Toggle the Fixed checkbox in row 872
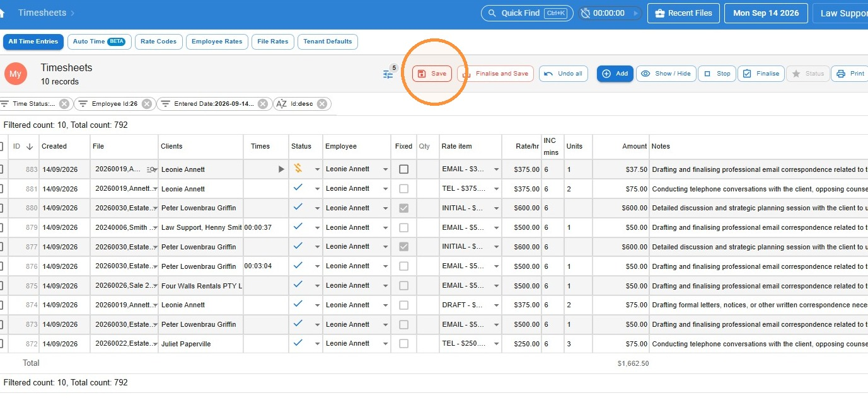868x420 pixels. tap(404, 344)
